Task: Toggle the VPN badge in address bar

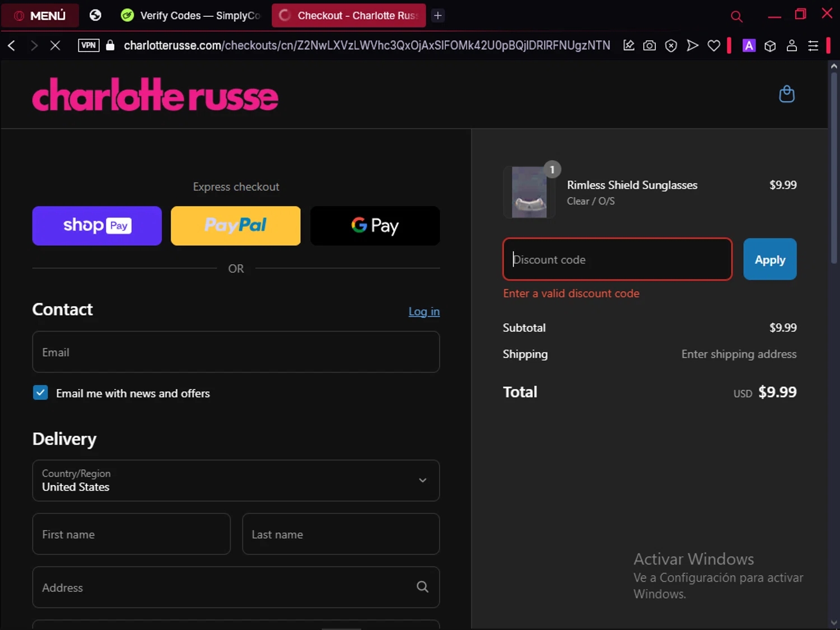Action: point(88,45)
